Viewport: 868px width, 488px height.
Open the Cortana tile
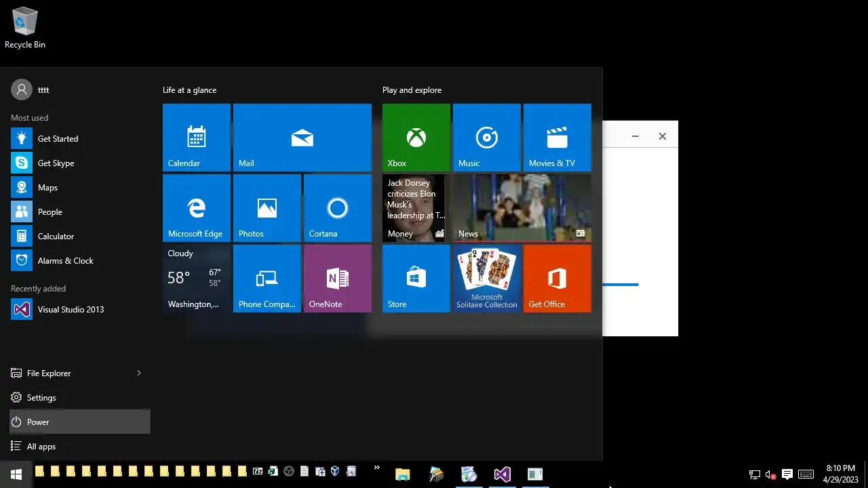[338, 208]
